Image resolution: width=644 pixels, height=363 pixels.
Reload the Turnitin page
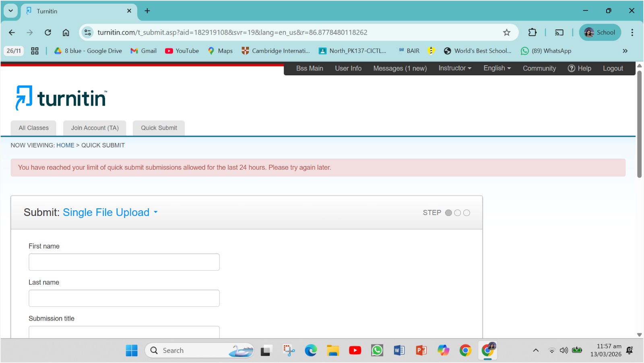click(x=48, y=33)
